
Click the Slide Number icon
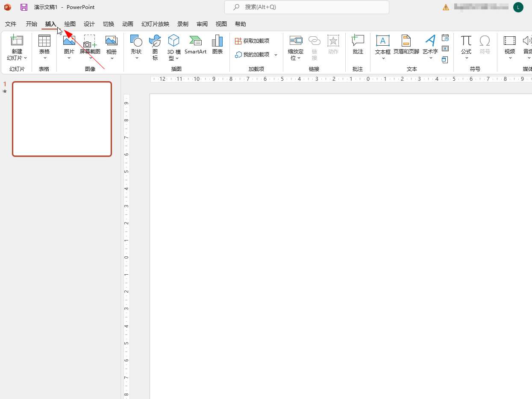(x=445, y=49)
